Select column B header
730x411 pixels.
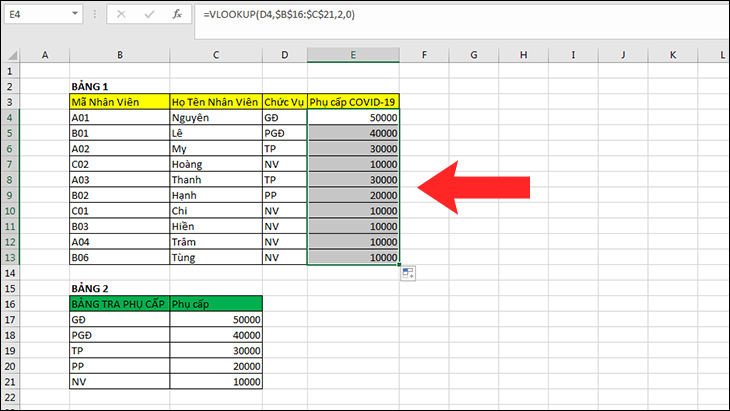(120, 55)
